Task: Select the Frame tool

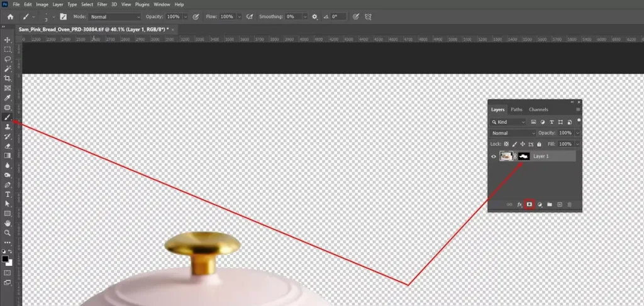Action: point(8,88)
